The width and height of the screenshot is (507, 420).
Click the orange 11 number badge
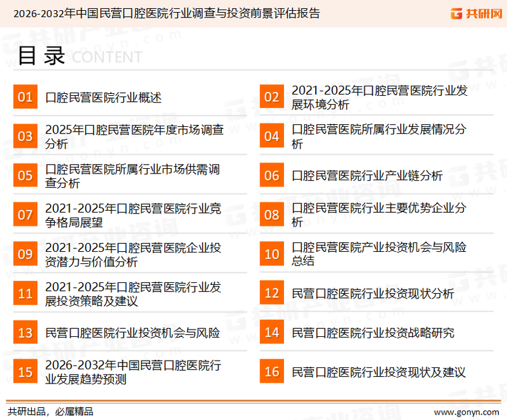tap(25, 293)
